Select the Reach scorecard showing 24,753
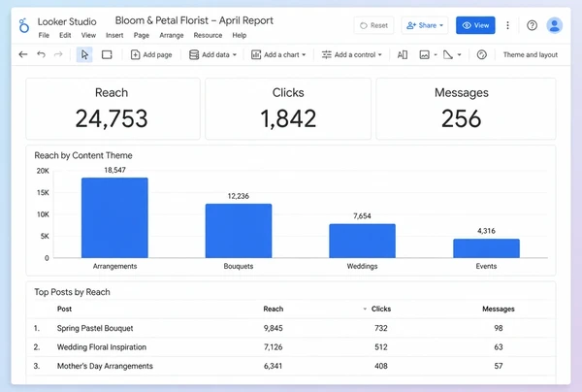582x392 pixels. [113, 109]
